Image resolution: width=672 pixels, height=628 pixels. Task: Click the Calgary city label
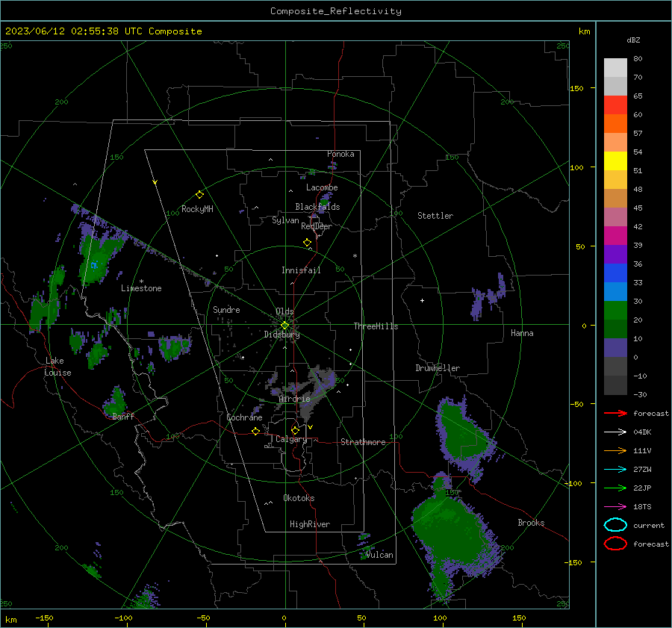click(291, 439)
